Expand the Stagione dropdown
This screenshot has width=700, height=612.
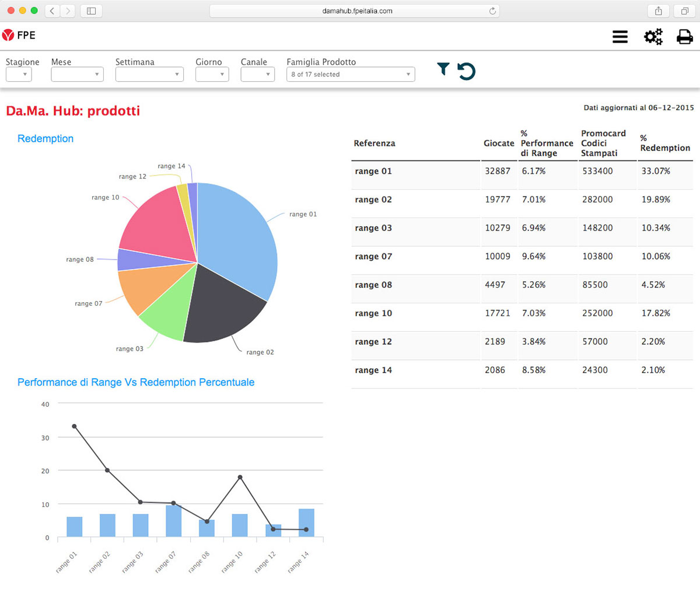(x=19, y=75)
